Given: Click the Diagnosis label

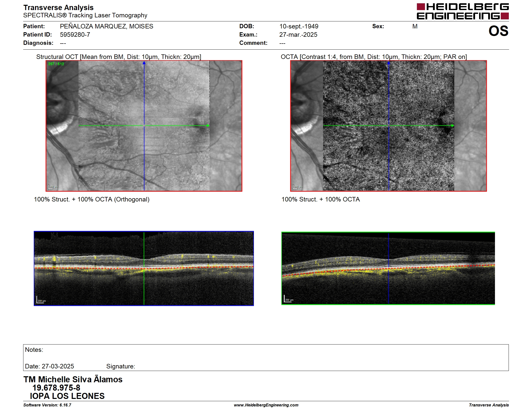Looking at the screenshot, I should tap(38, 43).
